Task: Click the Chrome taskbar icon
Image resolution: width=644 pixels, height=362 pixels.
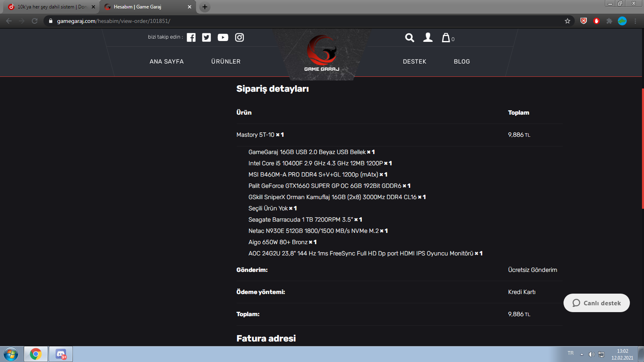Action: point(36,354)
